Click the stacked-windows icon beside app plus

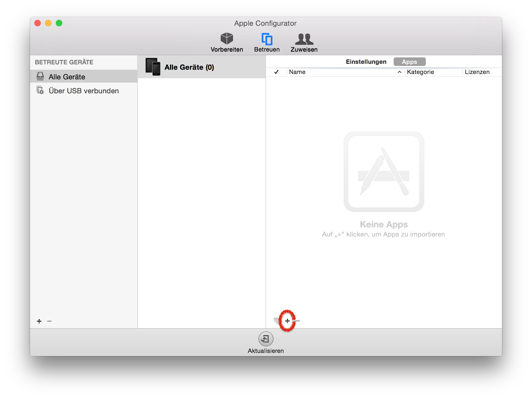[277, 321]
